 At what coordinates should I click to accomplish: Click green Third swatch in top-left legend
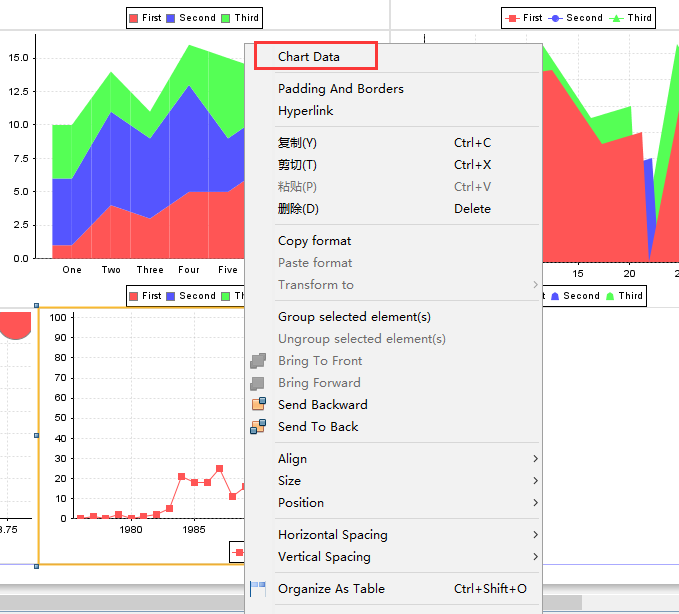226,18
